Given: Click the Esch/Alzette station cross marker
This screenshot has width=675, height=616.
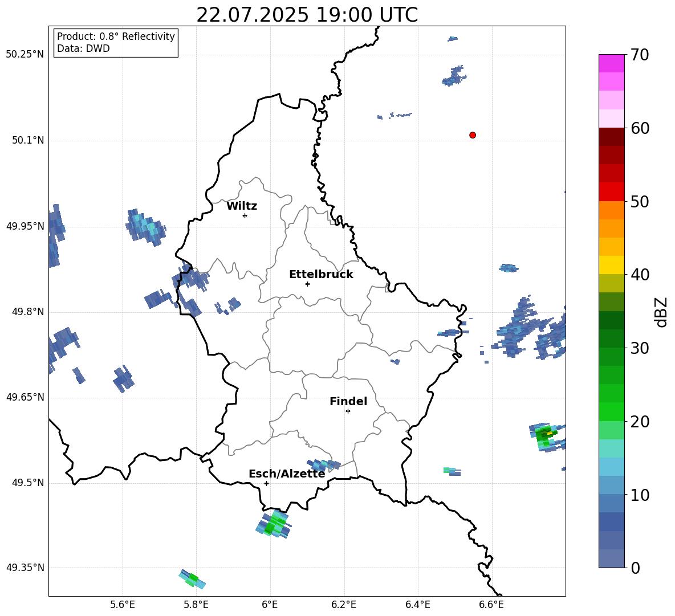Looking at the screenshot, I should click(266, 483).
